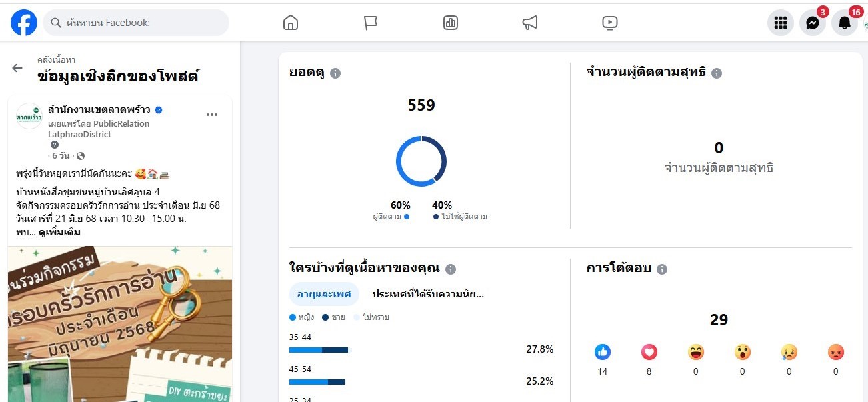Expand post text with ดูเพิ่มเติม
This screenshot has width=868, height=402.
[x=59, y=232]
